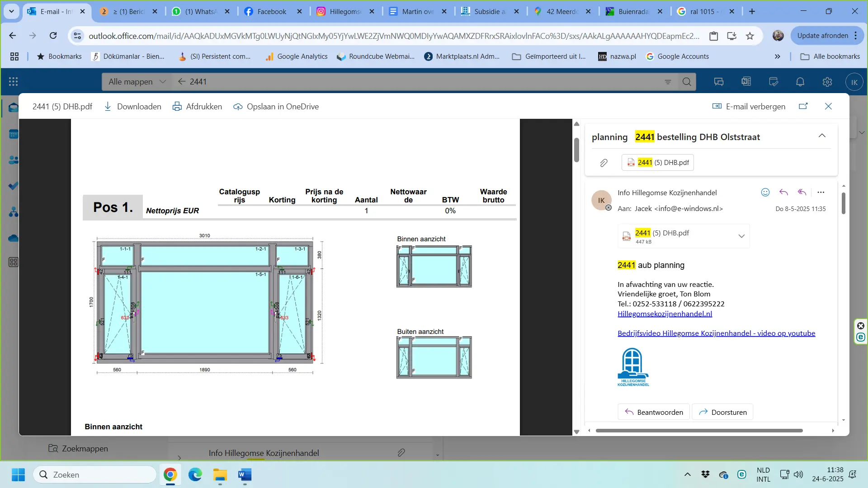868x488 pixels.
Task: Click the reply-all arrow icon
Action: 802,192
